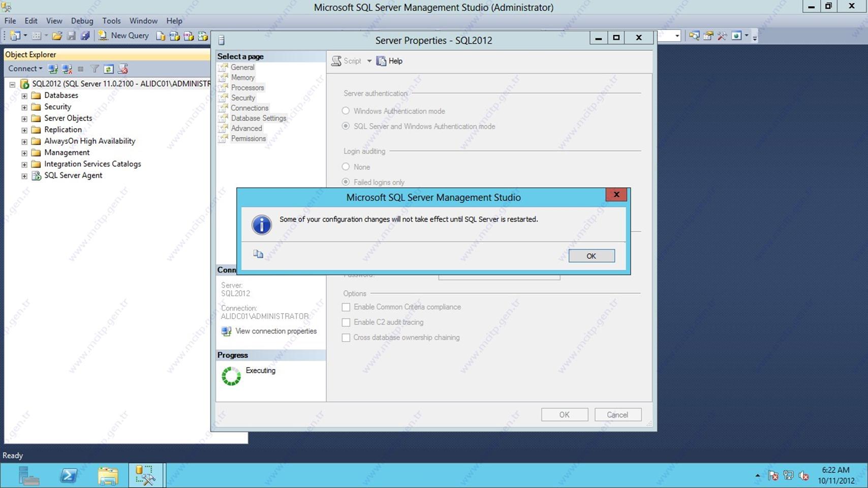The height and width of the screenshot is (488, 868).
Task: Open the Script dropdown arrow
Action: (x=369, y=61)
